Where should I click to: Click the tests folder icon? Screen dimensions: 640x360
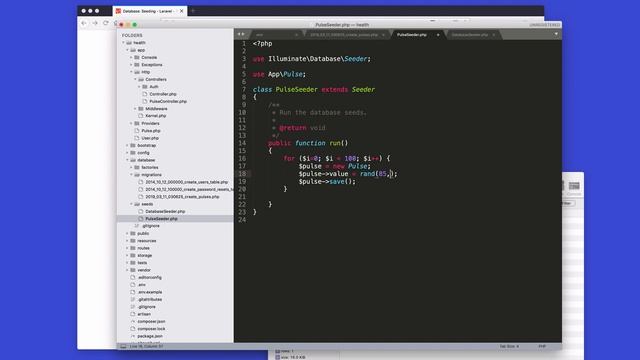tap(133, 263)
